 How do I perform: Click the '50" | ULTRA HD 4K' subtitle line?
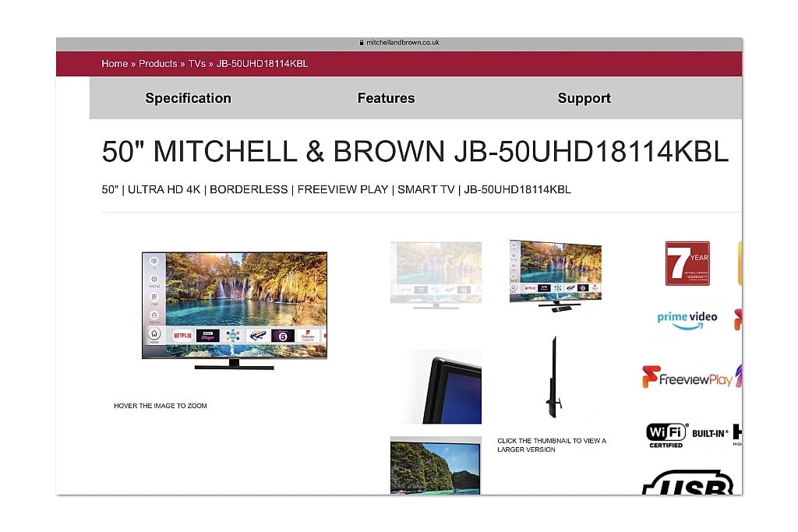click(337, 190)
